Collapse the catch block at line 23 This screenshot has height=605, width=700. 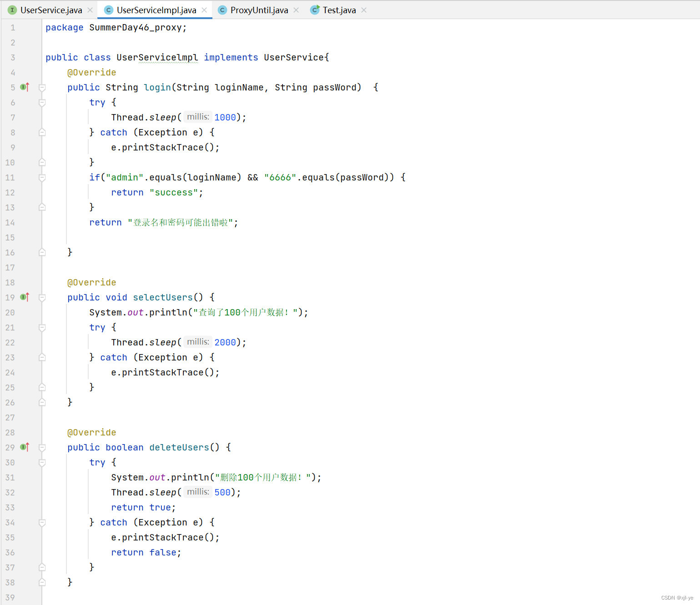click(x=42, y=357)
